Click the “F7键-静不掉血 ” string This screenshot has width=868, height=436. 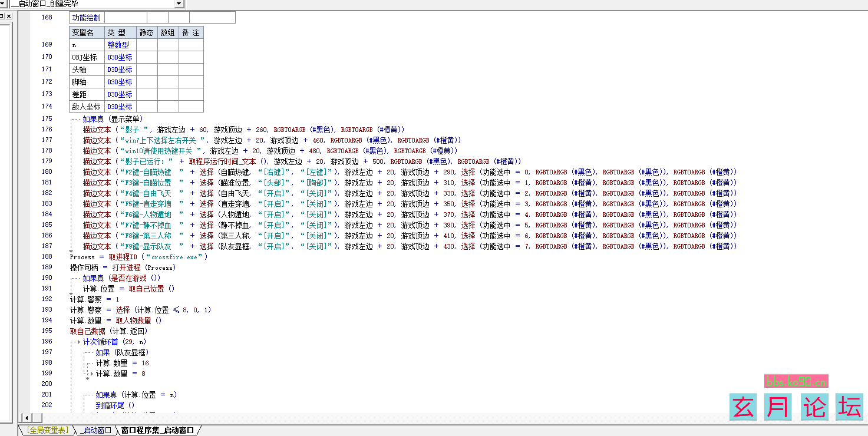tap(151, 225)
